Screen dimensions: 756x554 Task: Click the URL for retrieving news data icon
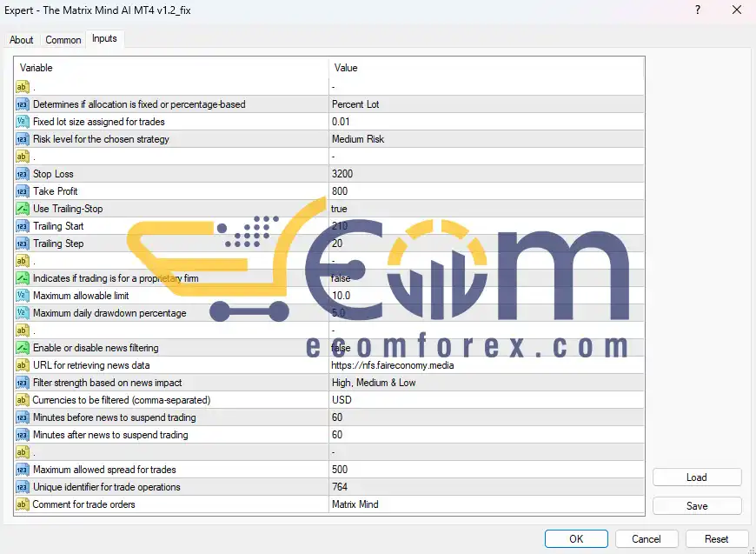coord(22,365)
